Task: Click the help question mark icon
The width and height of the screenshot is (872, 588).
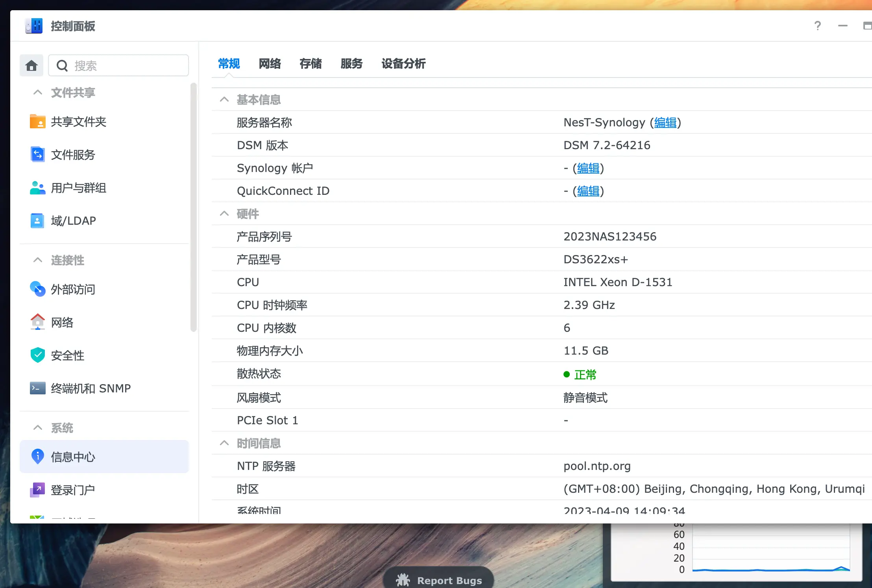Action: coord(818,26)
